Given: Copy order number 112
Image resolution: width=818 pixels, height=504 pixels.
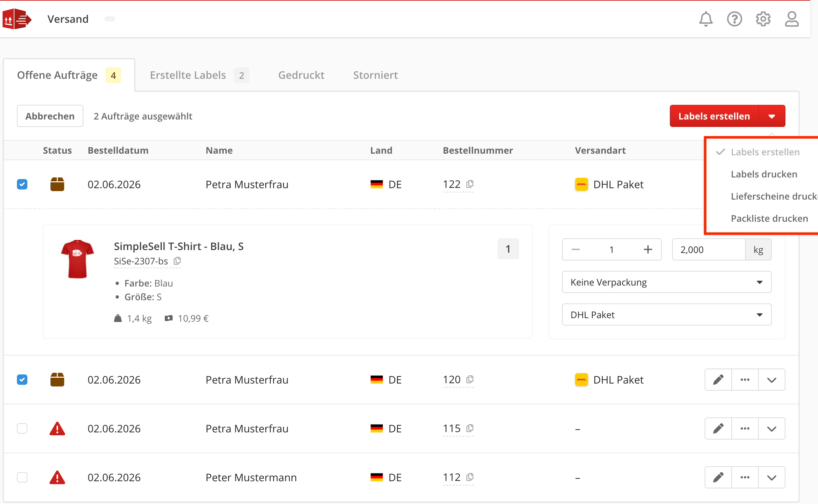Looking at the screenshot, I should [470, 477].
